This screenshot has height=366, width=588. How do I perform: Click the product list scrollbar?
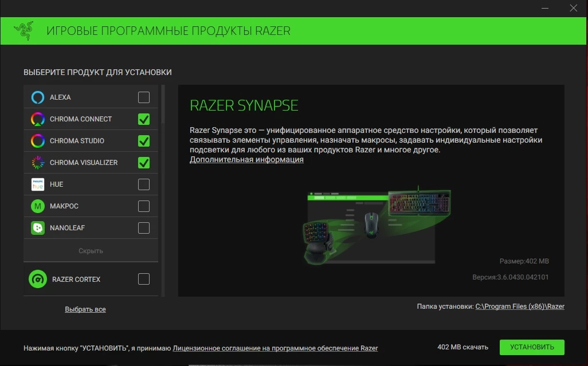[x=163, y=105]
